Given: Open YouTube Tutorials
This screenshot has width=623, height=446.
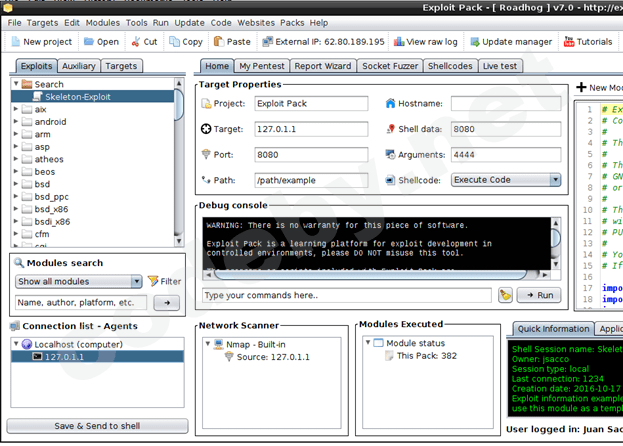Looking at the screenshot, I should [x=569, y=42].
